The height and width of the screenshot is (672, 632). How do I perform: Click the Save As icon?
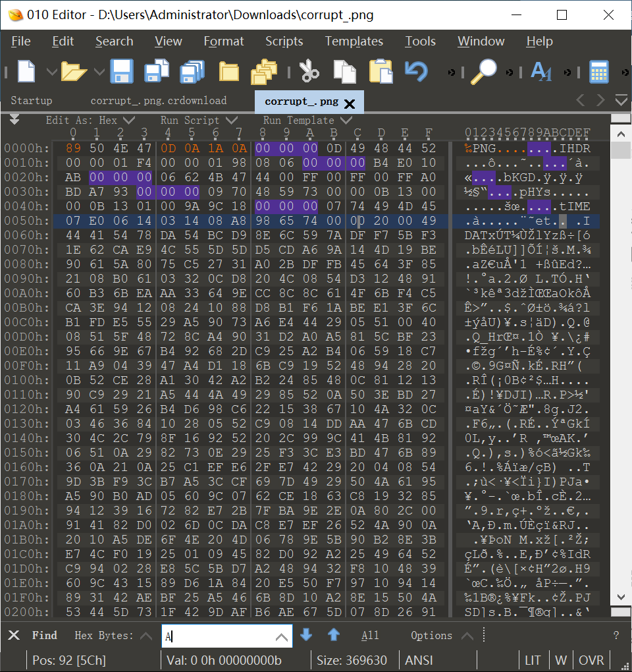[157, 71]
